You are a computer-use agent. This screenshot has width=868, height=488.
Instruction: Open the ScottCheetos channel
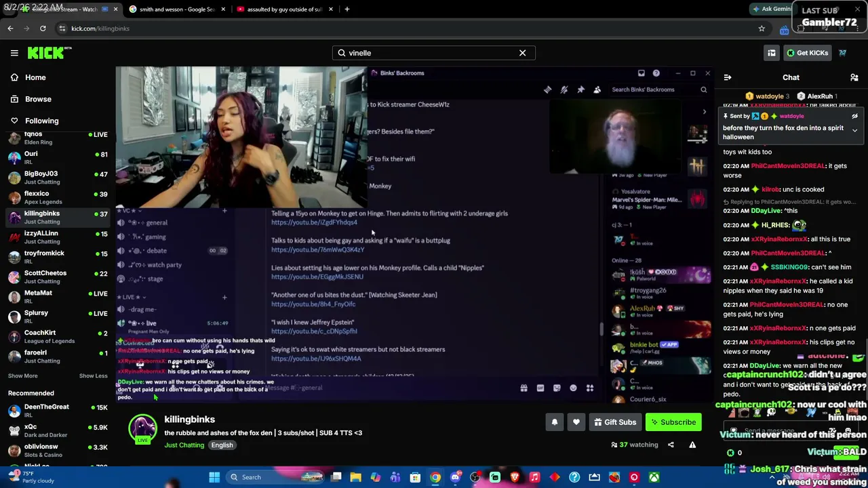58,277
